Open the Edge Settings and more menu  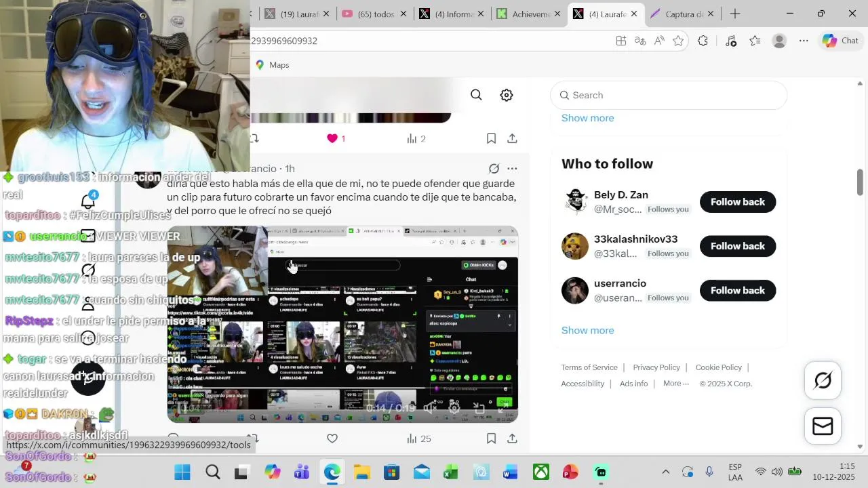point(804,41)
